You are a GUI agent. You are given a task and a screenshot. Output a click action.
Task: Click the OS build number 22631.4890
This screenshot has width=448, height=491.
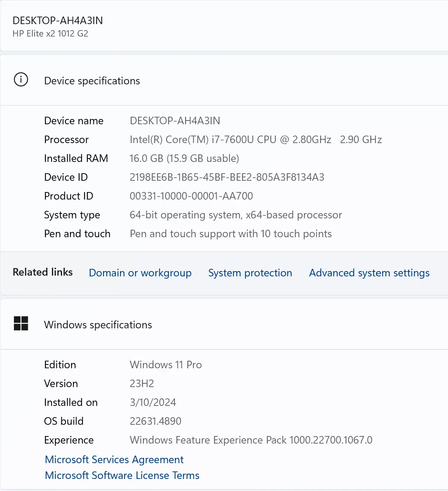(155, 421)
